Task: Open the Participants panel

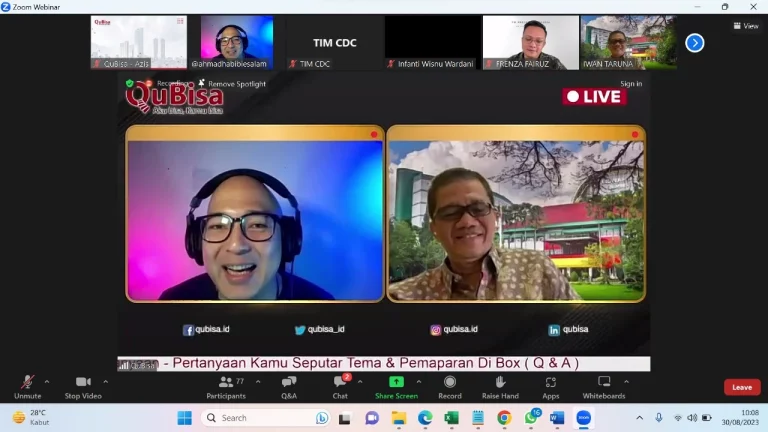Action: (x=226, y=387)
